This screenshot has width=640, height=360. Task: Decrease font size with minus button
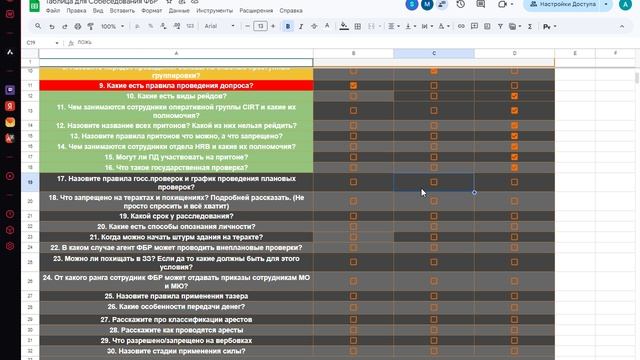pyautogui.click(x=247, y=26)
